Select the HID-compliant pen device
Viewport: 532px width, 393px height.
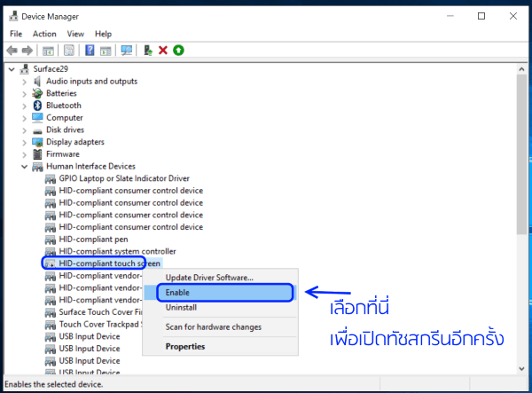[x=93, y=240]
